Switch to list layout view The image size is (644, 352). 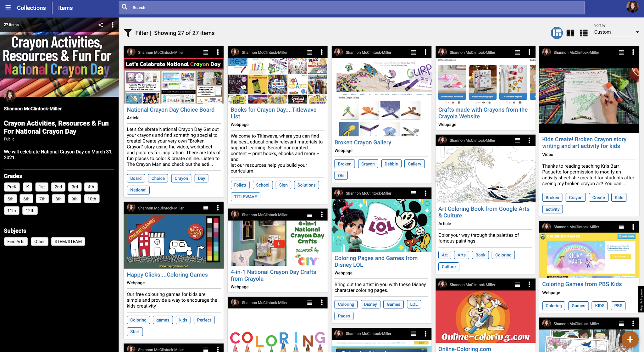pyautogui.click(x=584, y=33)
